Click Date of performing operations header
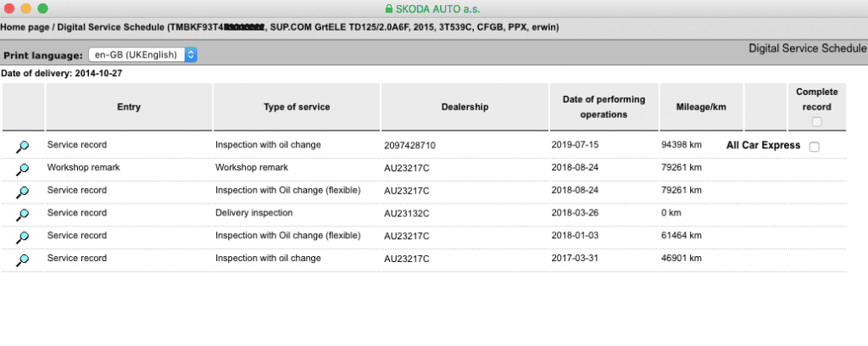This screenshot has height=346, width=868. (604, 107)
